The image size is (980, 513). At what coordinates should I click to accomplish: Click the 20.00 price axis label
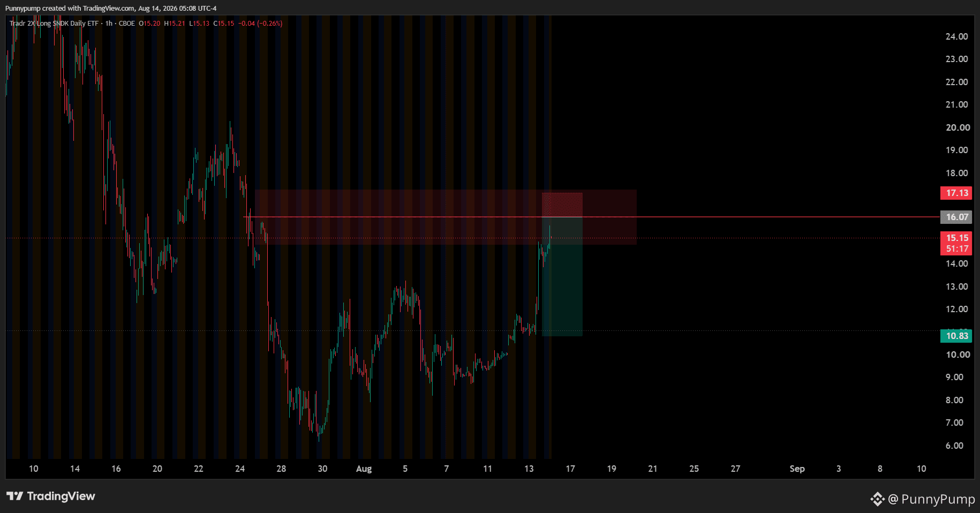coord(958,127)
